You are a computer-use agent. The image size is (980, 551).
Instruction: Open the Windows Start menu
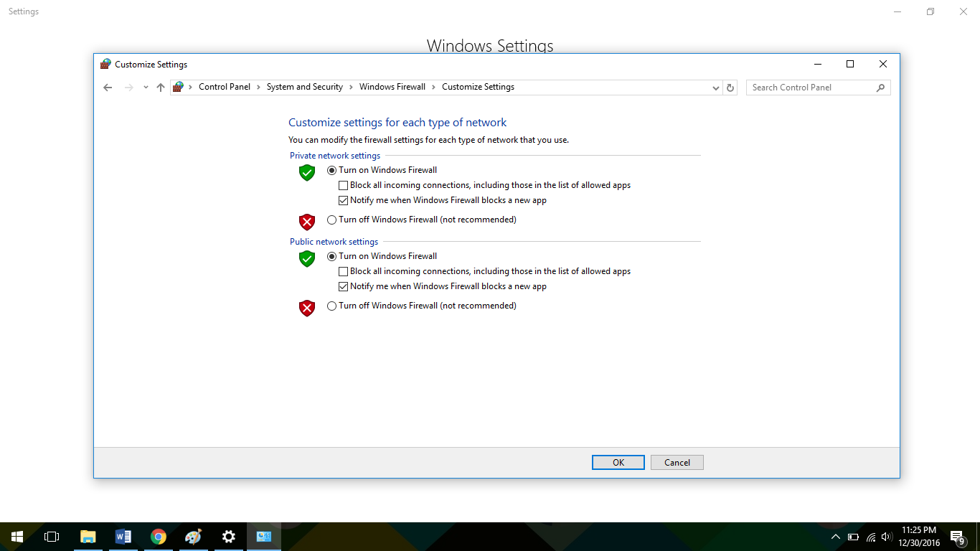(17, 537)
